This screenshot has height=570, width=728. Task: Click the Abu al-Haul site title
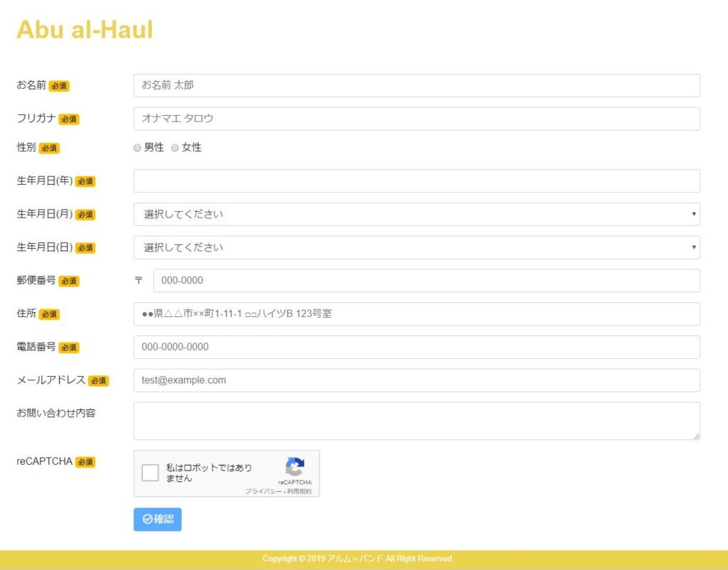[x=85, y=30]
